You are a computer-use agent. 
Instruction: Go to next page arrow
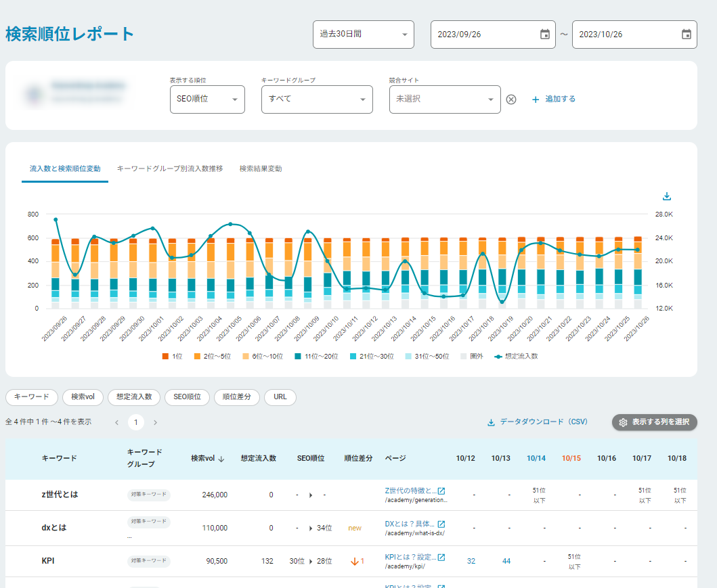155,422
